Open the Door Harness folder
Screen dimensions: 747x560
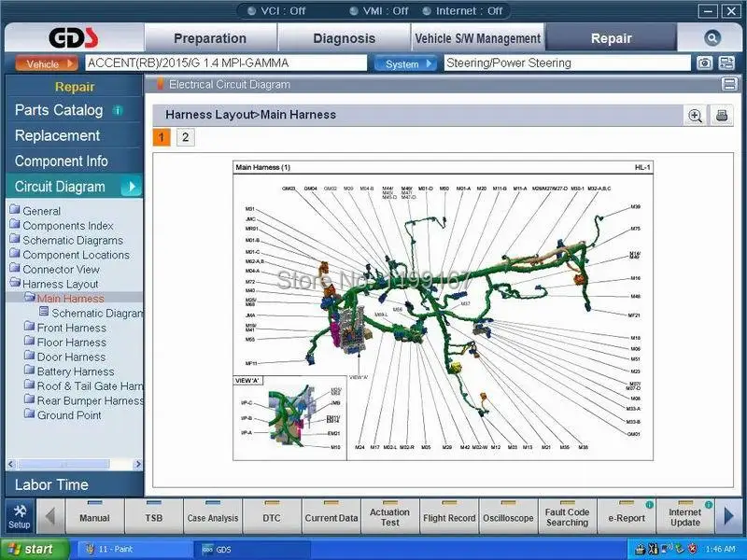(64, 357)
